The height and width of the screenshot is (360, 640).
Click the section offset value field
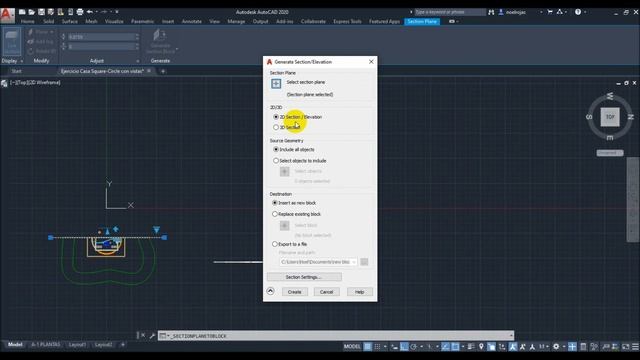pyautogui.click(x=103, y=37)
